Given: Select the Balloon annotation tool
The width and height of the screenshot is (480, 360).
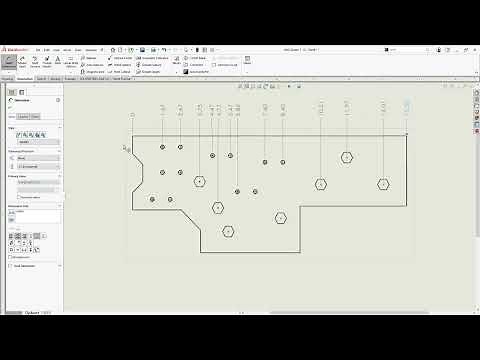Looking at the screenshot, I should (89, 58).
